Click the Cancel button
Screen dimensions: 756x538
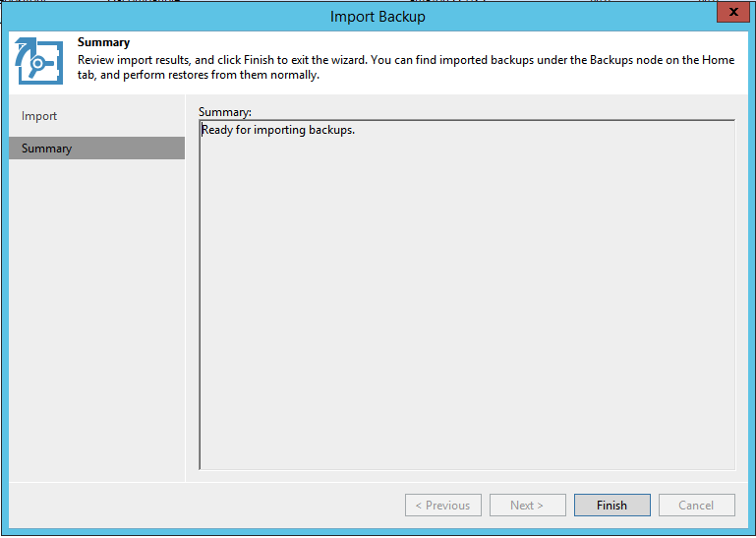696,506
